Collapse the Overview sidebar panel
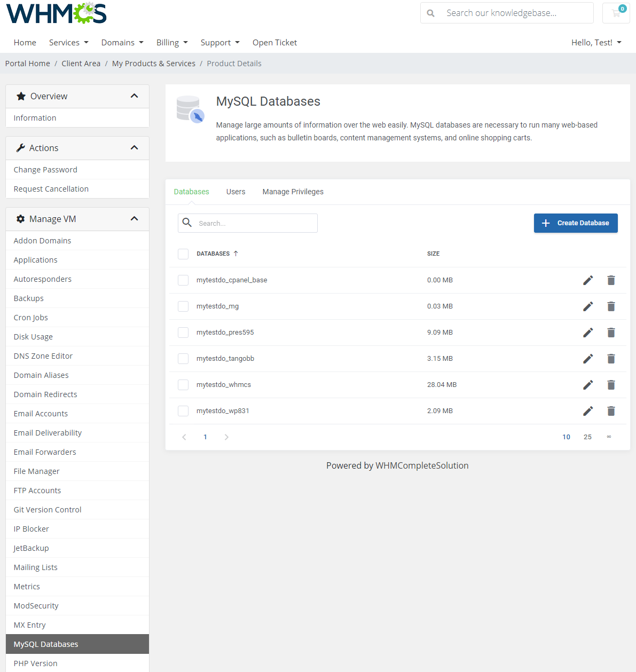This screenshot has width=636, height=672. pyautogui.click(x=134, y=96)
